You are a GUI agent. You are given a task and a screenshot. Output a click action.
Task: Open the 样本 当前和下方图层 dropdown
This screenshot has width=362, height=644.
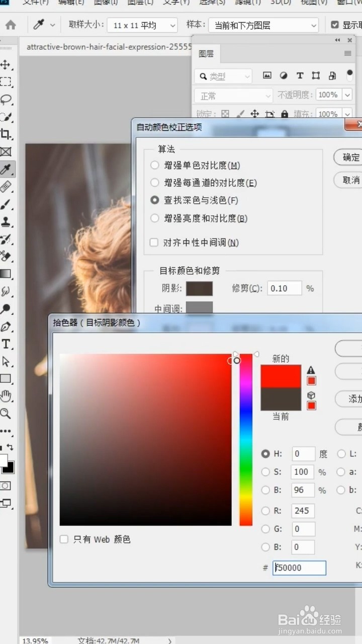pyautogui.click(x=264, y=25)
